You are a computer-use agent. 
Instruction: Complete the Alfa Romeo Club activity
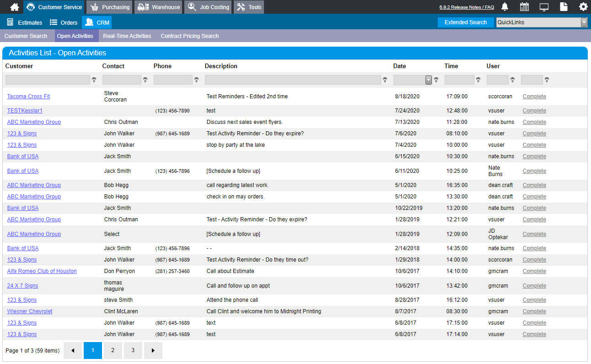(x=534, y=271)
